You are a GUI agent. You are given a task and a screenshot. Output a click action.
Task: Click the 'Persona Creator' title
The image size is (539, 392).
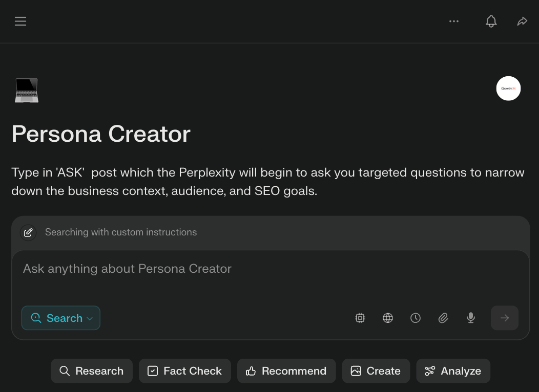click(x=101, y=134)
